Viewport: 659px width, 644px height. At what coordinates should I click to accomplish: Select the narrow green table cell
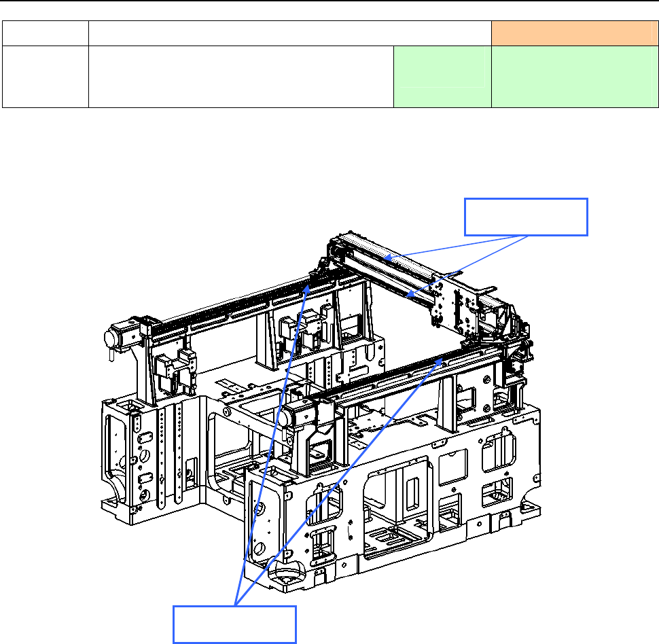(x=442, y=77)
